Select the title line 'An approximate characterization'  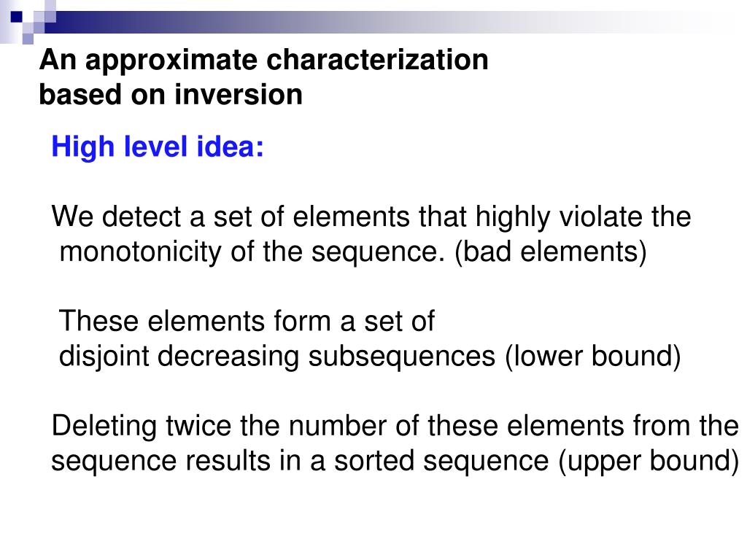coord(264,61)
